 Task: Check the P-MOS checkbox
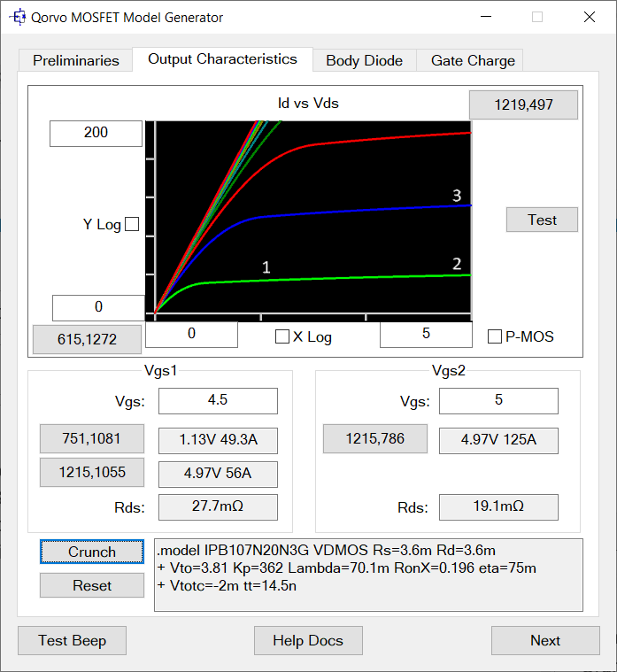click(495, 336)
